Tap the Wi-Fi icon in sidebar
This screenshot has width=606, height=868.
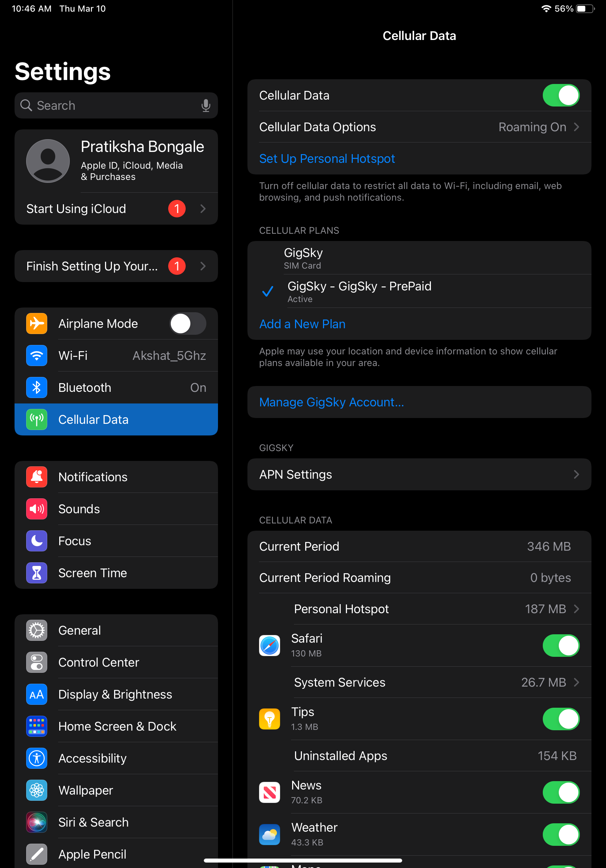pos(37,355)
